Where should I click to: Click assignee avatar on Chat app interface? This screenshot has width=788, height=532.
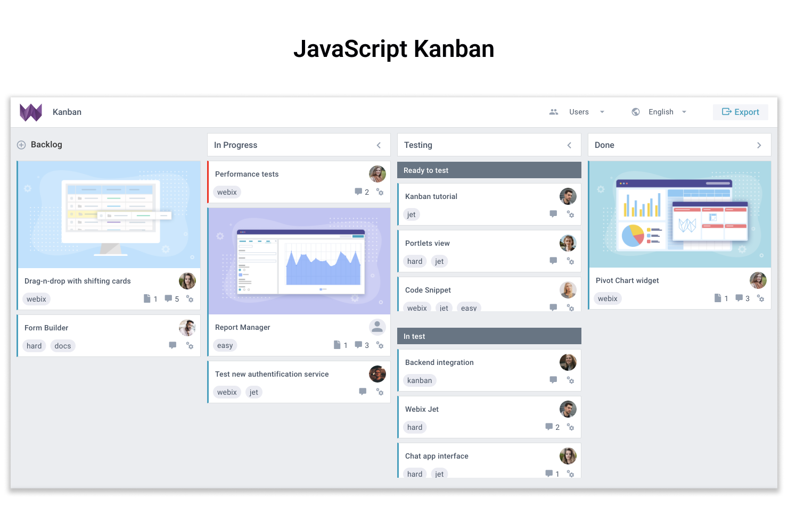[568, 456]
